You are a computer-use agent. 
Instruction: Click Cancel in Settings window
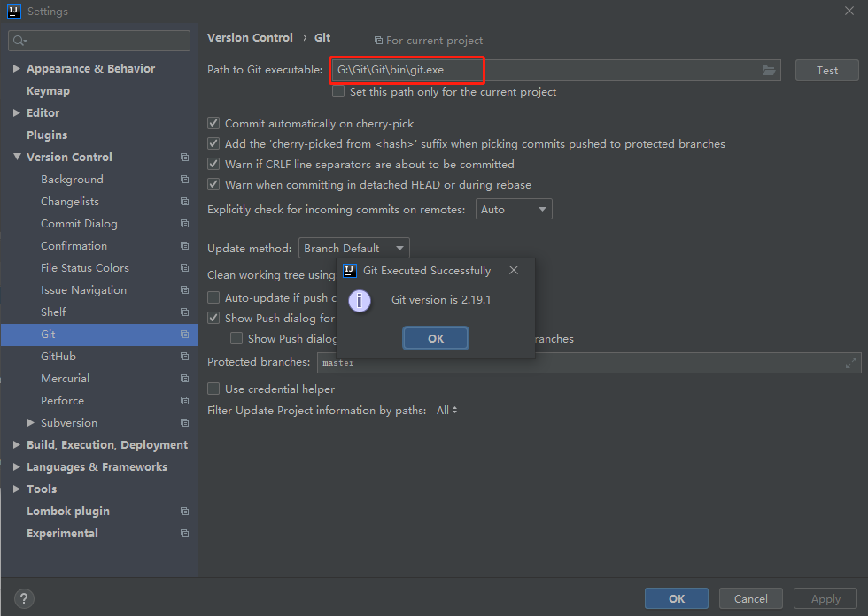(x=751, y=598)
